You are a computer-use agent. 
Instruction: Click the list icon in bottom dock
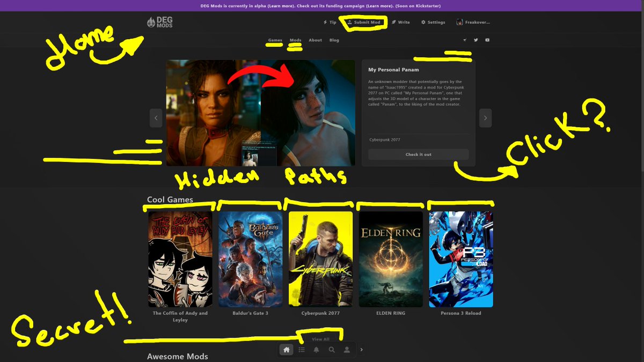click(302, 350)
